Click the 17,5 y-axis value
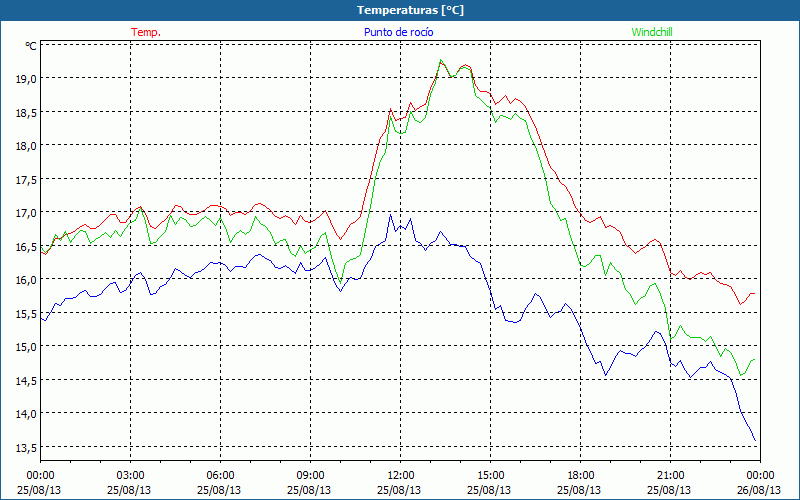This screenshot has height=500, width=800. pos(26,179)
